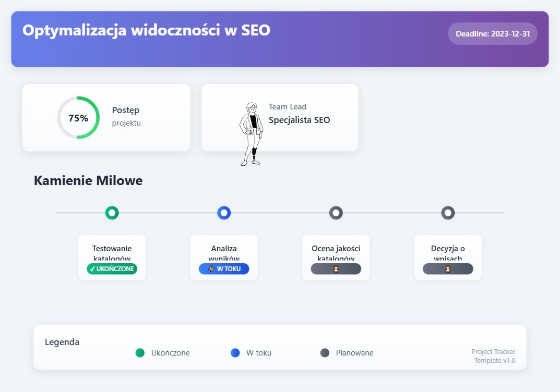
Task: Toggle the blue Analiza wyników milestone marker
Action: click(x=224, y=213)
